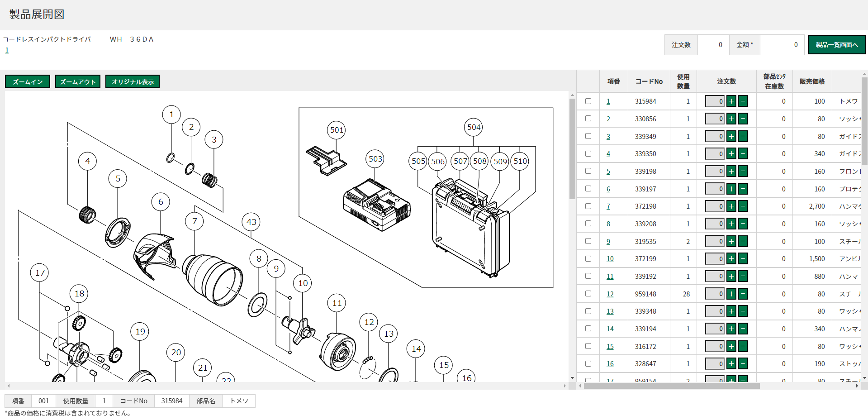
Task: Click minus icon for item 3 row
Action: point(743,136)
